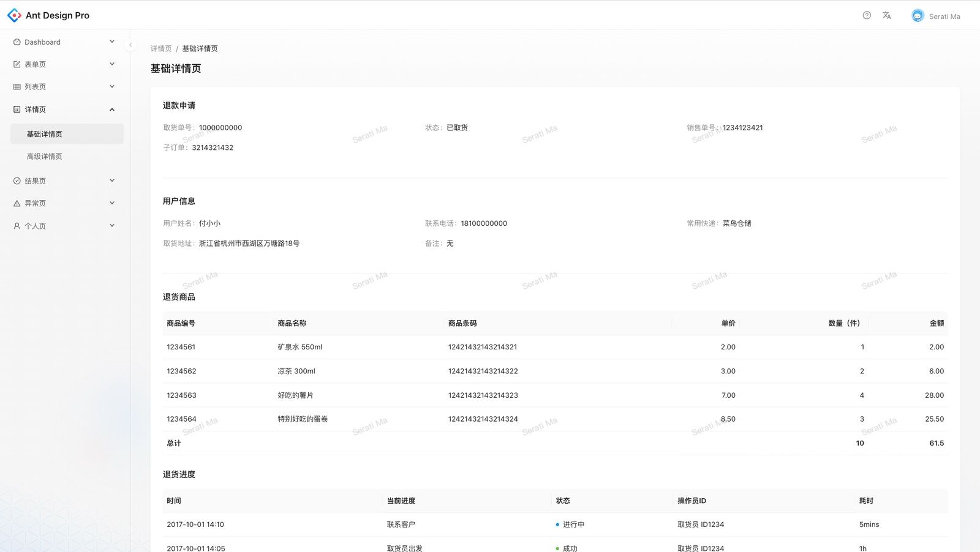The width and height of the screenshot is (980, 552).
Task: Click the 2017-10-01 14:10 time cell
Action: pos(195,524)
